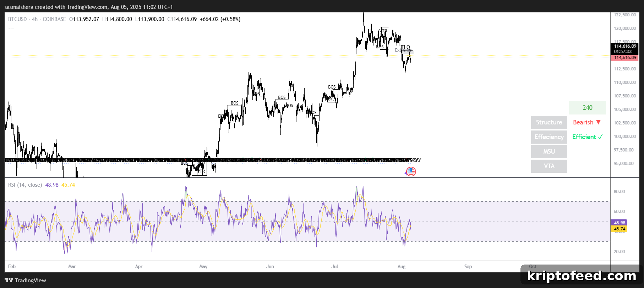Click the purple 48.98 RSI value label
644x288 pixels.
619,223
